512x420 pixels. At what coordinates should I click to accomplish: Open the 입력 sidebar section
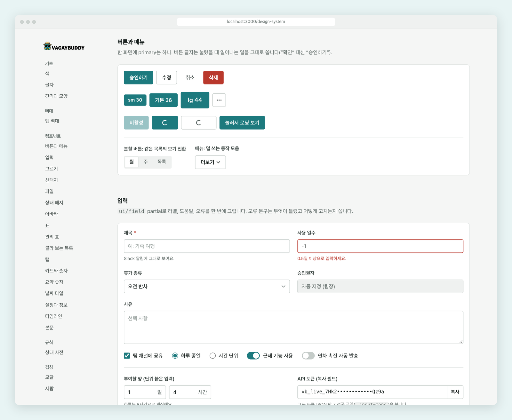coord(49,157)
